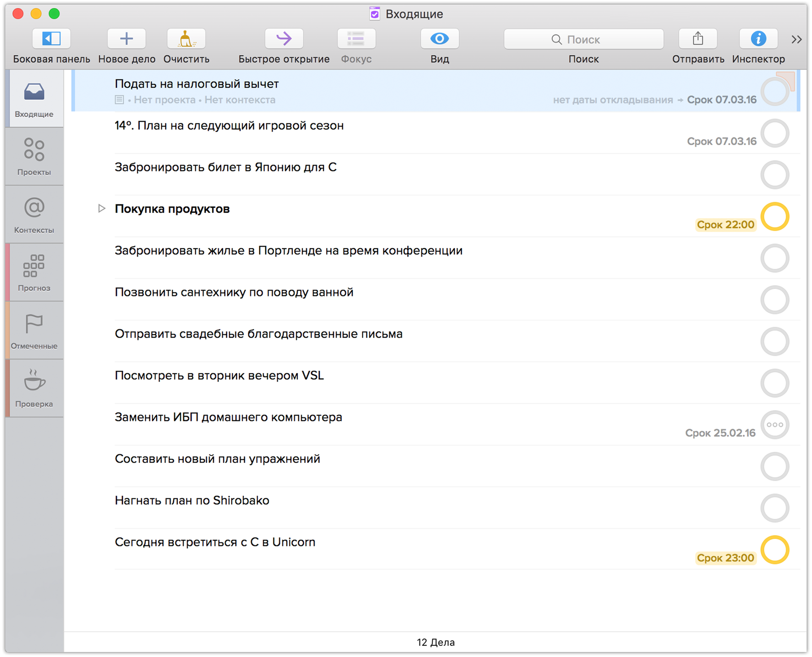Click the Очистить broom icon
Viewport: 812px width, 657px height.
pos(186,39)
